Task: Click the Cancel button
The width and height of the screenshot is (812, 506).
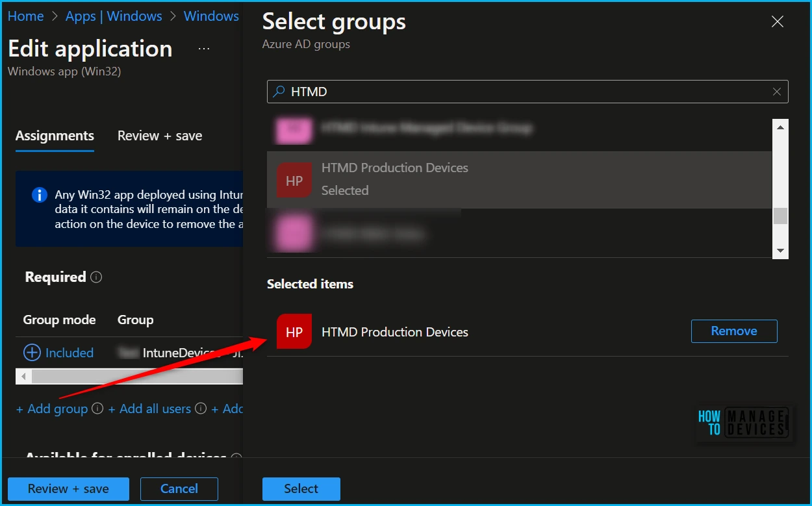Action: pyautogui.click(x=179, y=489)
